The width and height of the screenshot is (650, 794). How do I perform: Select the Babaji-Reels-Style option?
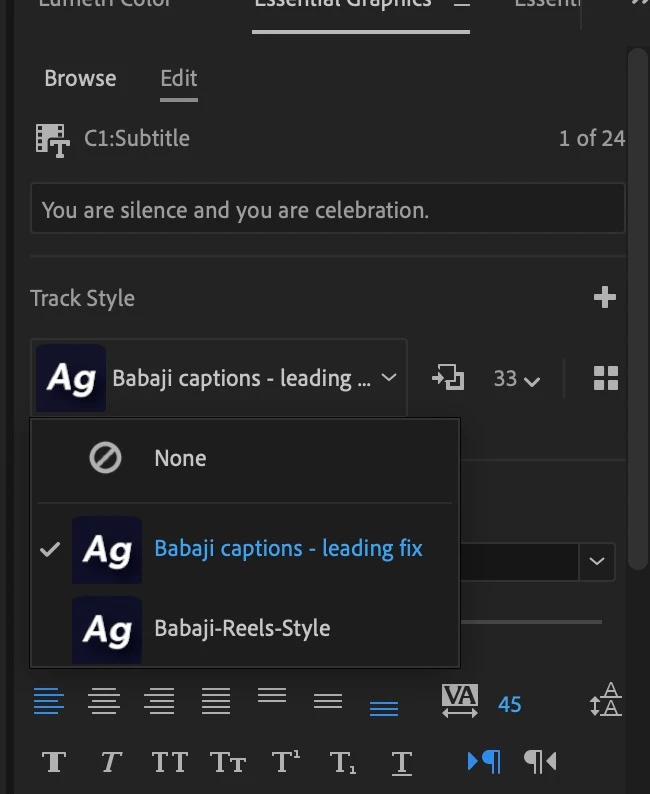242,629
